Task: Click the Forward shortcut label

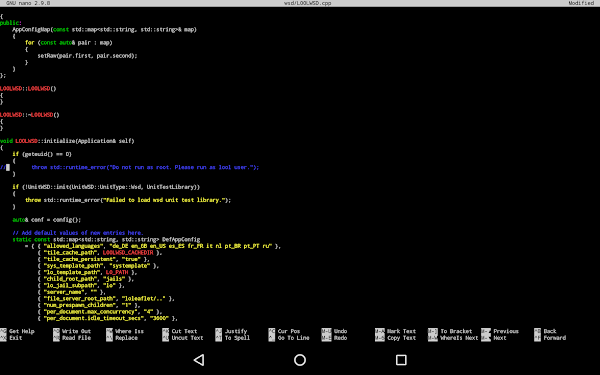Action: 555,338
